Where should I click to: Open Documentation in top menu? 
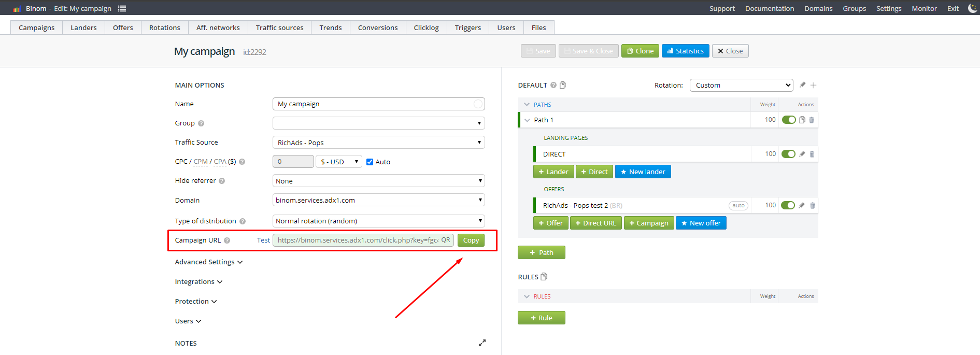770,8
